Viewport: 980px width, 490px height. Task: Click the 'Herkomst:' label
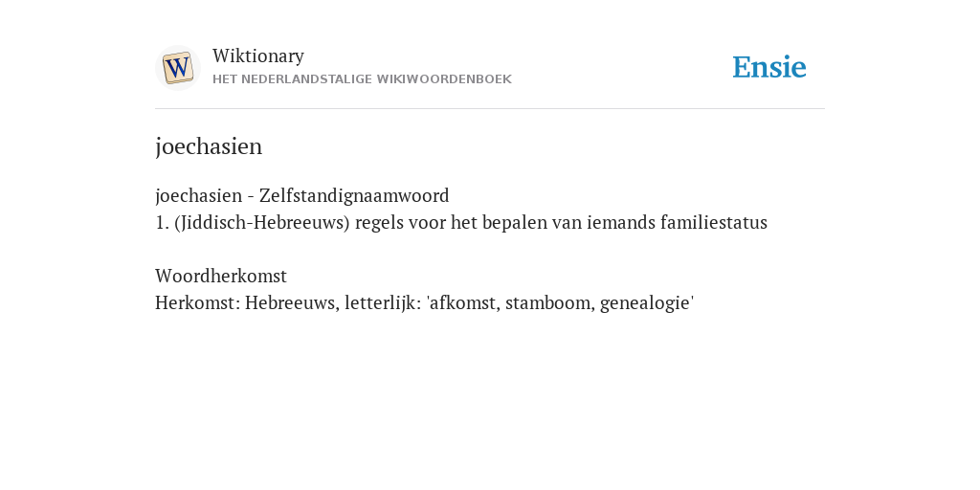pos(197,302)
